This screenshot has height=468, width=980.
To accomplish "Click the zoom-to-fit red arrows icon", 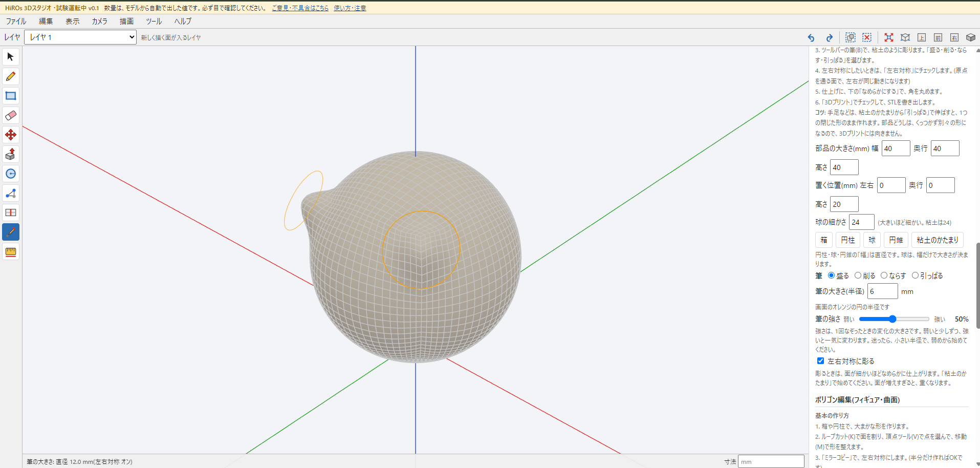I will tap(889, 37).
